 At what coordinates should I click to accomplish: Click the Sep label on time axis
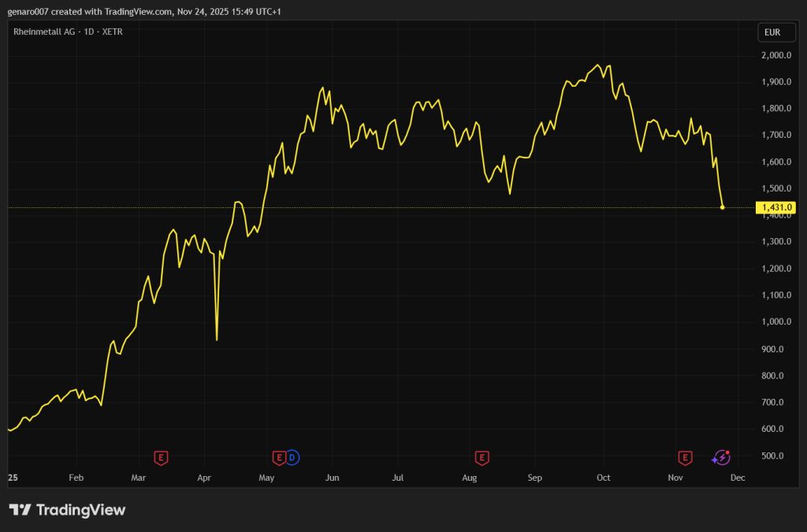coord(535,478)
